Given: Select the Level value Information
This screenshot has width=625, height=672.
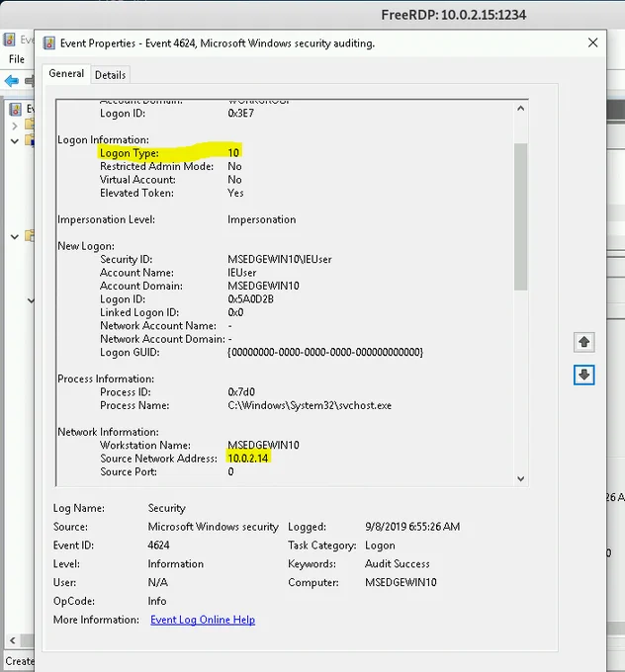Looking at the screenshot, I should 175,564.
